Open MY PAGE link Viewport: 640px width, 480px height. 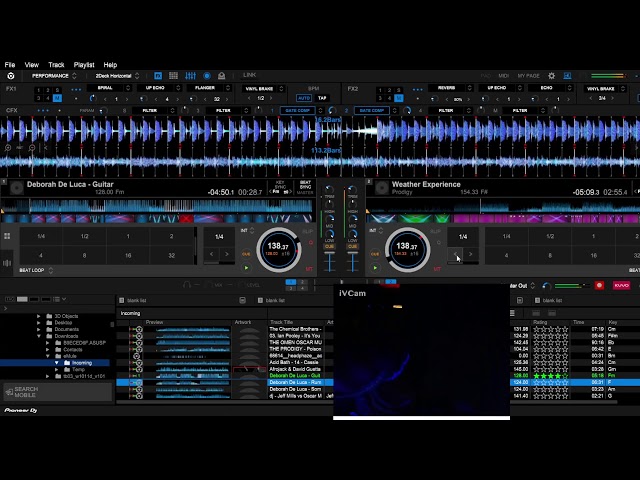point(529,76)
